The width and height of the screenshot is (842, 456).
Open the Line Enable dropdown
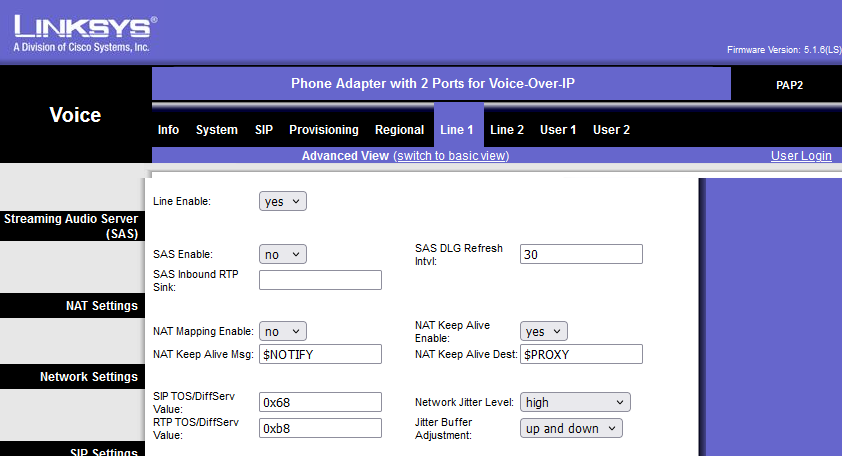click(282, 202)
